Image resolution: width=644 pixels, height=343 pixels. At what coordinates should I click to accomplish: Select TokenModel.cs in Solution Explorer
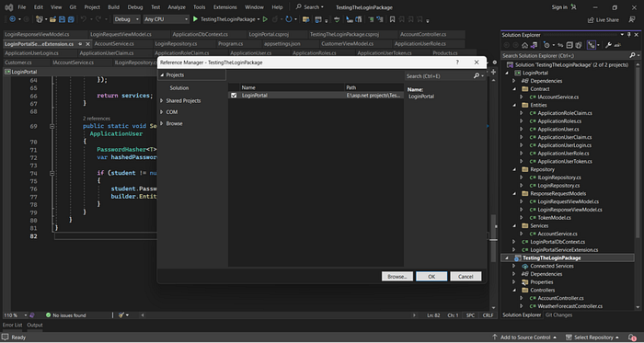554,217
